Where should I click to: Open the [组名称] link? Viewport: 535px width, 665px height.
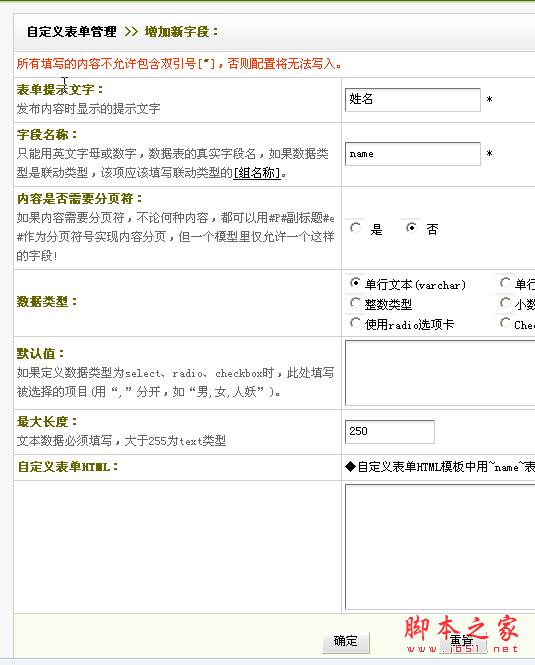(257, 173)
